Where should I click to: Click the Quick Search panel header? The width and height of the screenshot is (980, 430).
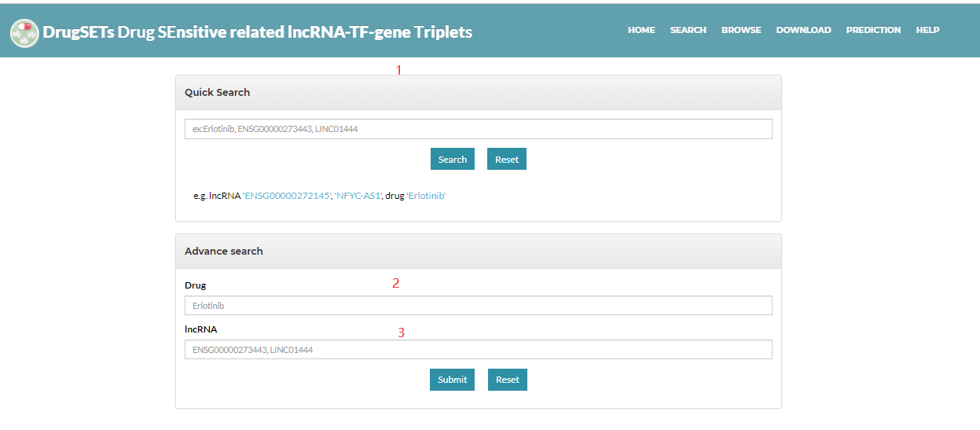click(x=217, y=93)
